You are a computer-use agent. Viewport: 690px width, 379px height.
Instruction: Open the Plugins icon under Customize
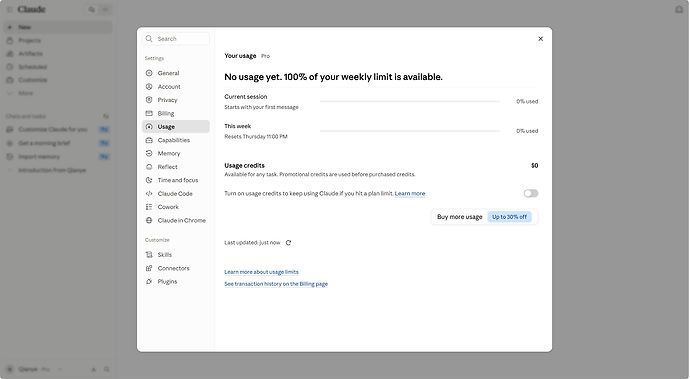(x=149, y=281)
